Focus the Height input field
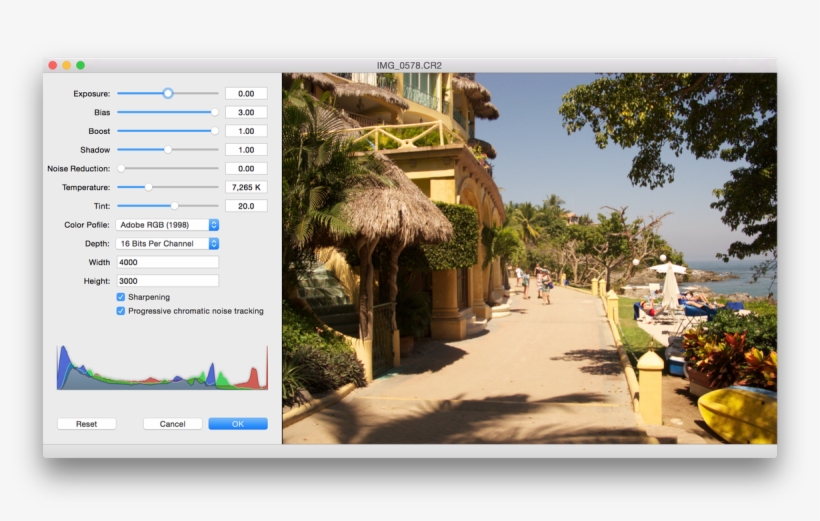This screenshot has width=820, height=521. (x=167, y=281)
